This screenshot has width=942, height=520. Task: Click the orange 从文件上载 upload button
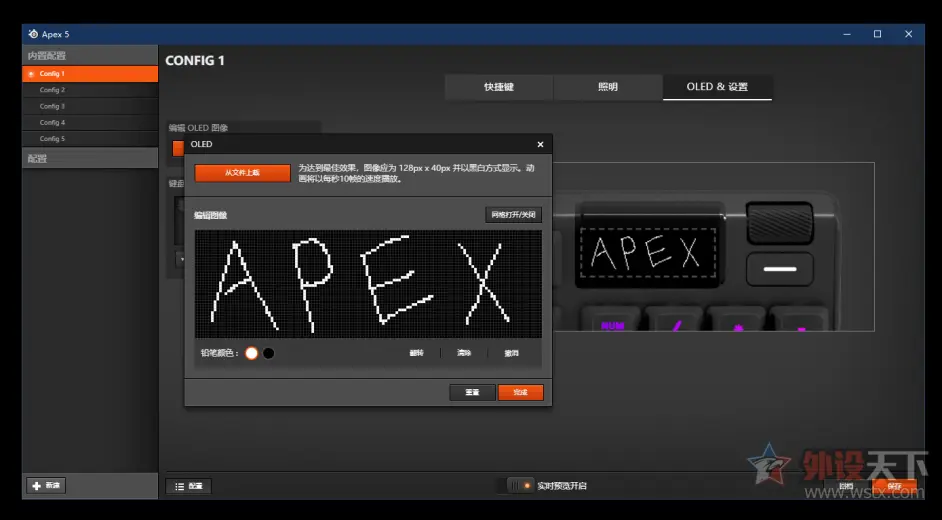[243, 173]
